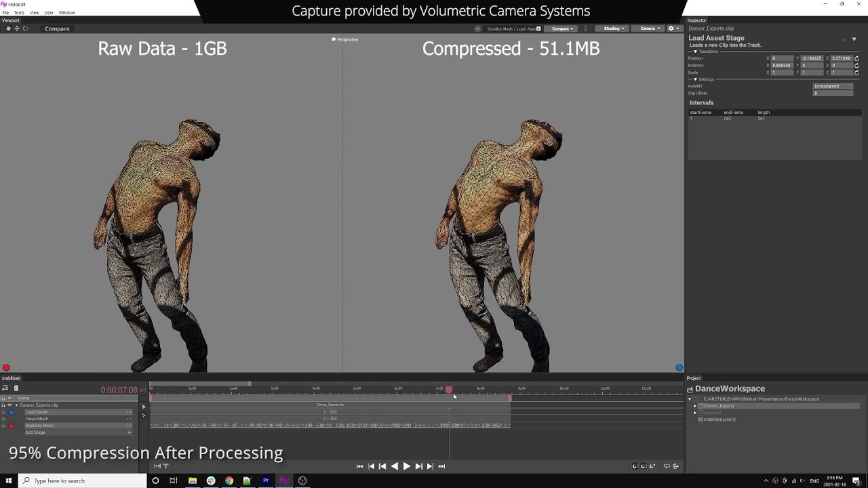Click Add Stage in the track list
The image size is (868, 488).
(35, 432)
